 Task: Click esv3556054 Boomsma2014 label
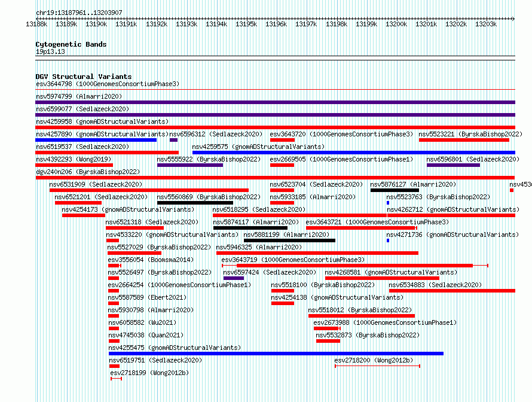151,260
